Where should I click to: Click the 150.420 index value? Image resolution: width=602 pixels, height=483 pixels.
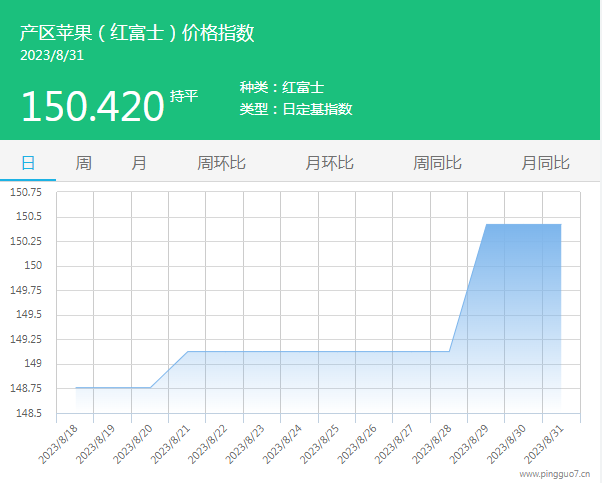click(92, 106)
